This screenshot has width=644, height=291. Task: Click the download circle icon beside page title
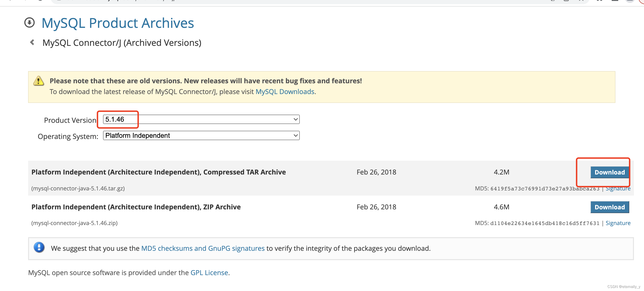[x=30, y=23]
